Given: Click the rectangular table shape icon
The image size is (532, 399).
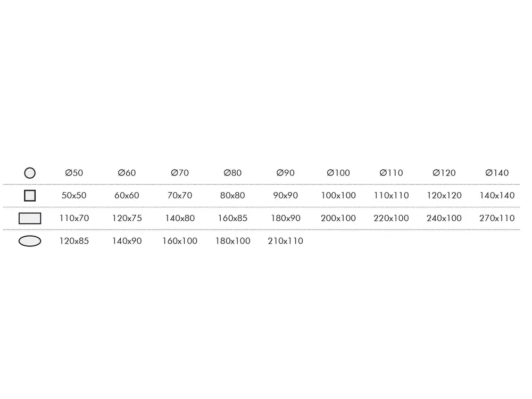Looking at the screenshot, I should pyautogui.click(x=30, y=218).
